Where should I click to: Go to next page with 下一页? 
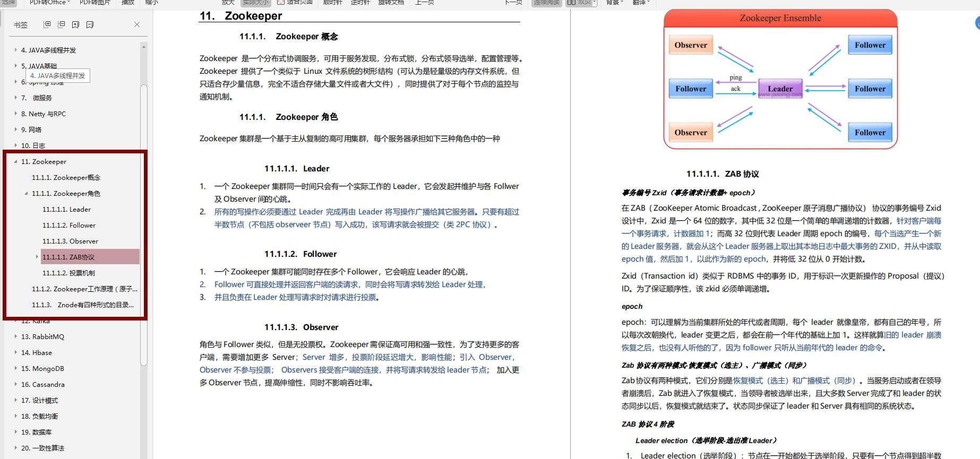(513, 2)
